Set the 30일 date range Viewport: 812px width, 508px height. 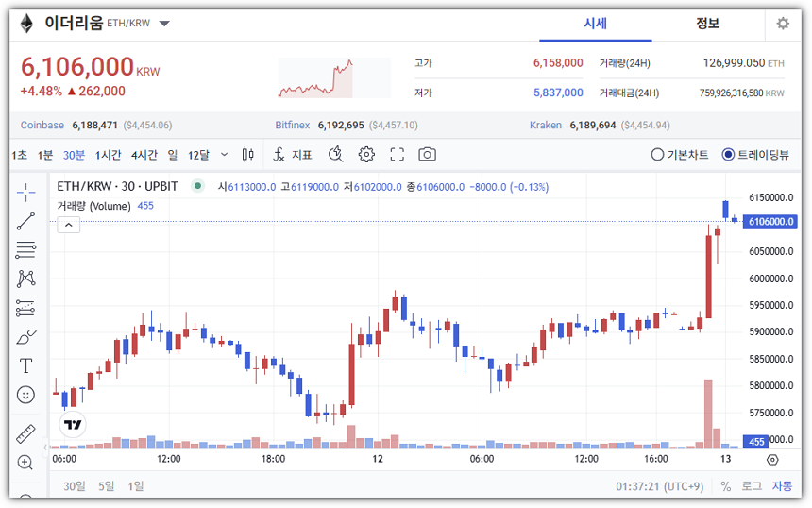tap(75, 485)
